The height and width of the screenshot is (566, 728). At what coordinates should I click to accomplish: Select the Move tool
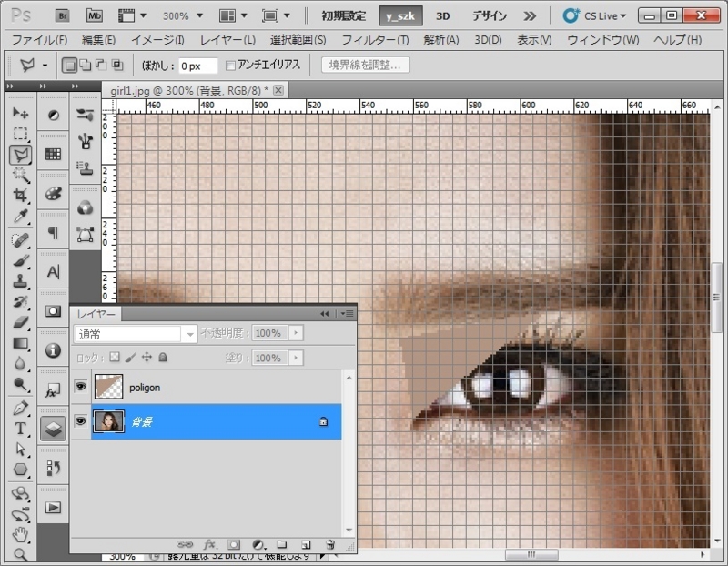(x=21, y=114)
